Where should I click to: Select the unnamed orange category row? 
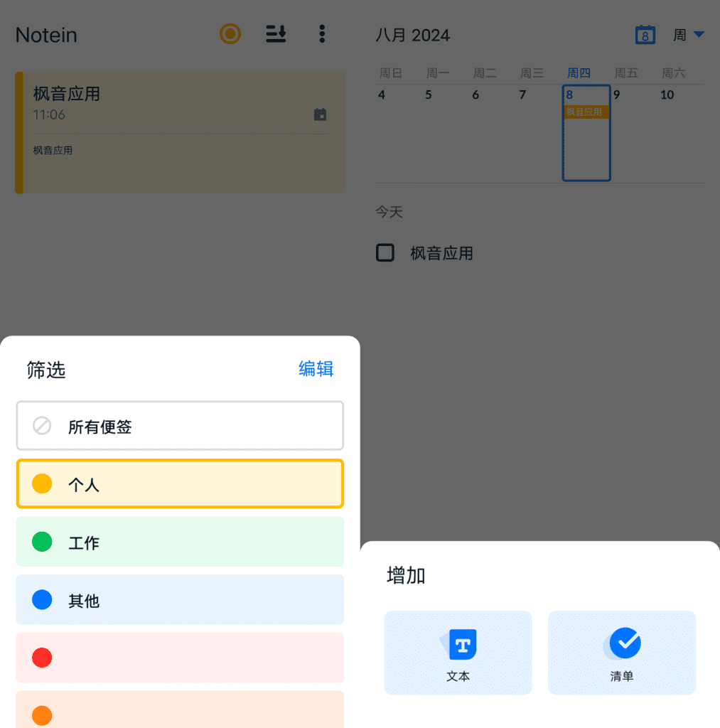(x=180, y=710)
